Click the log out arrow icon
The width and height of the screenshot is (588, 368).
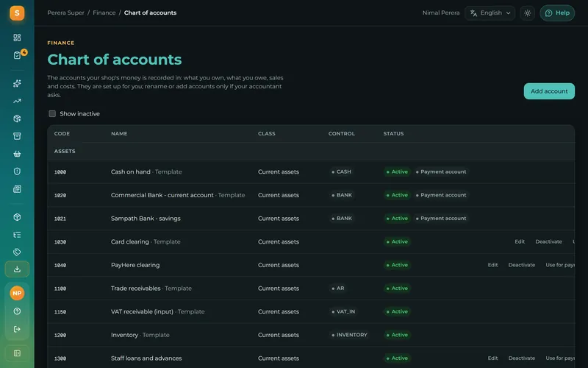coord(17,329)
